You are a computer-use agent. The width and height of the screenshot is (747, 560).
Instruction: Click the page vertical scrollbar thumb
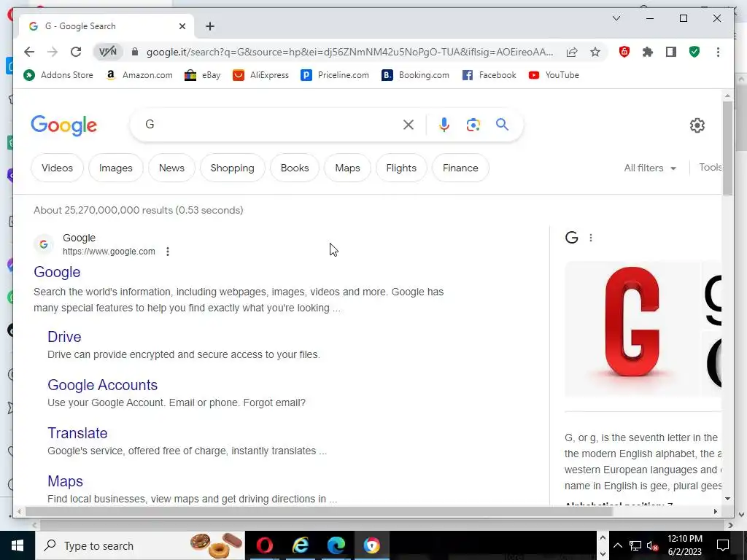(727, 147)
